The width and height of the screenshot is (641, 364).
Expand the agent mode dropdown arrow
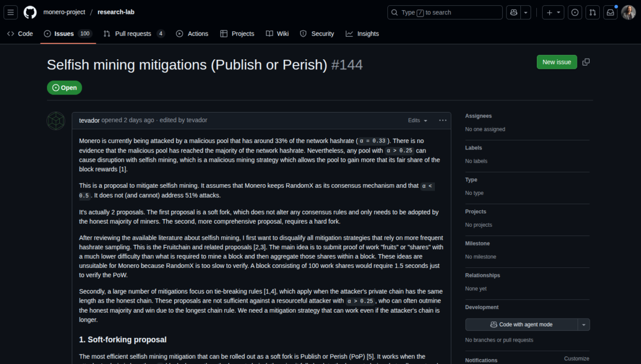[584, 325]
